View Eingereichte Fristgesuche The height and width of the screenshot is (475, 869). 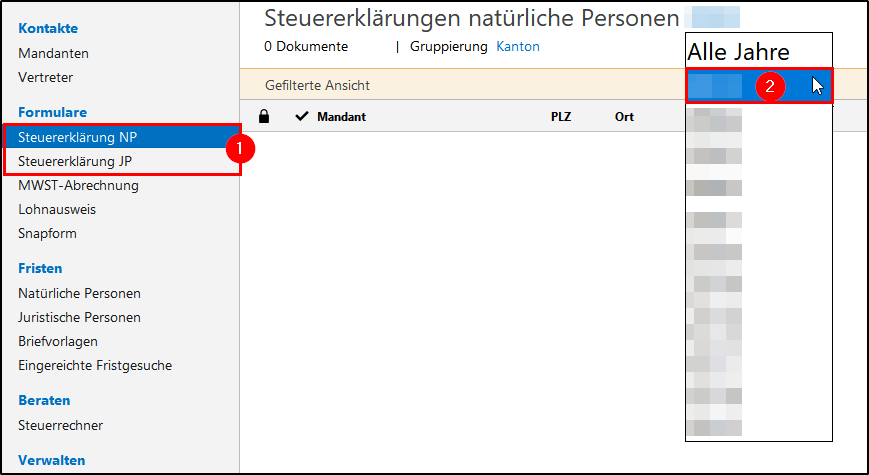95,366
